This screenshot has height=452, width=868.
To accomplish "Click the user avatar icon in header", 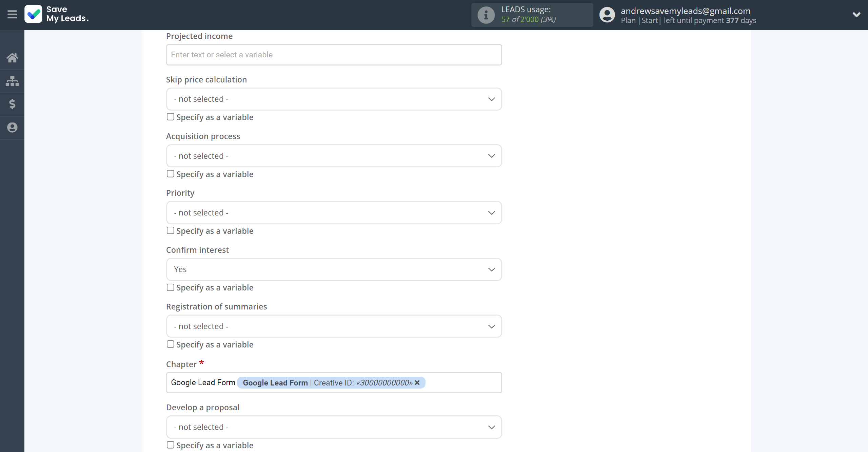I will point(607,15).
